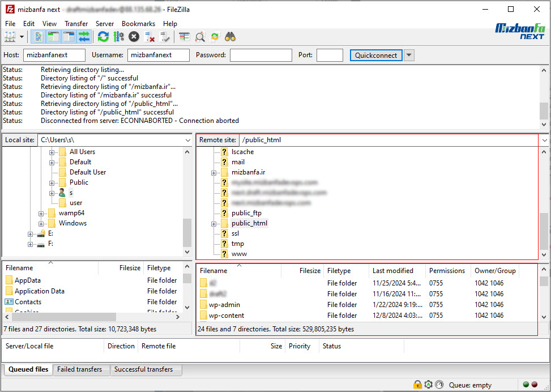This screenshot has height=392, width=551.
Task: Expand the F: drive node
Action: point(30,244)
